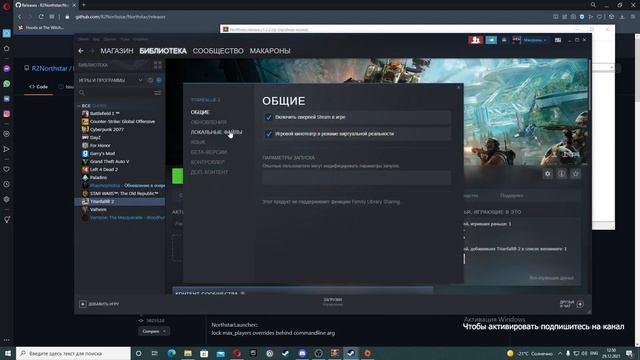Open the red friends notification button
Image resolution: width=640 pixels, height=360 pixels.
(x=476, y=40)
